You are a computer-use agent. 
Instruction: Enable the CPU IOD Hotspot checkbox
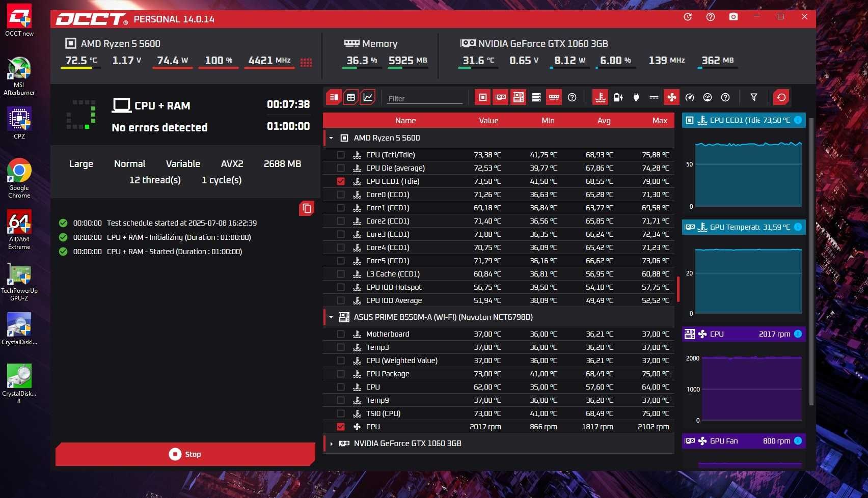341,287
